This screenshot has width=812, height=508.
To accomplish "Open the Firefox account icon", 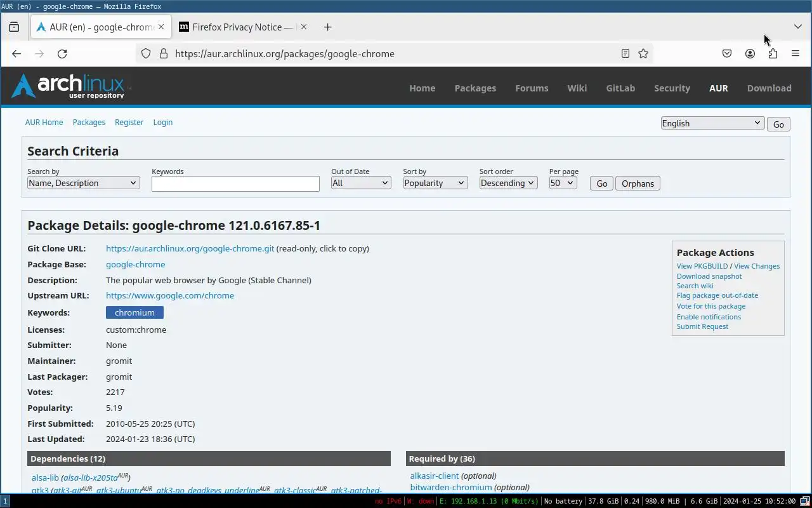I will click(x=750, y=54).
